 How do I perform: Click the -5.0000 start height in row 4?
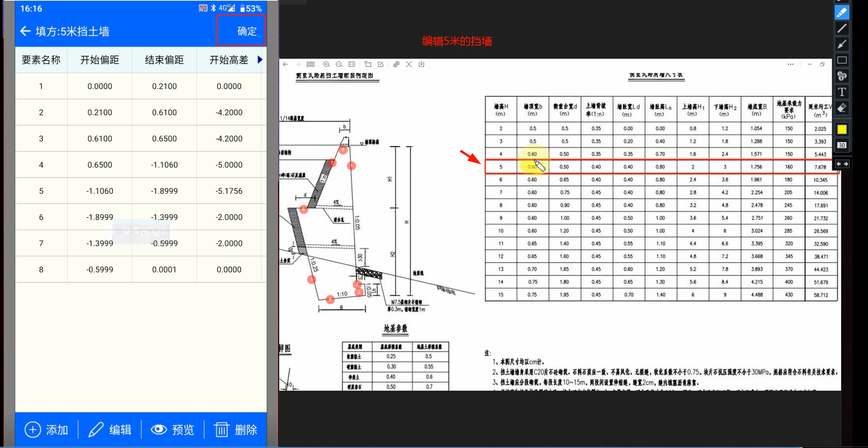[229, 165]
